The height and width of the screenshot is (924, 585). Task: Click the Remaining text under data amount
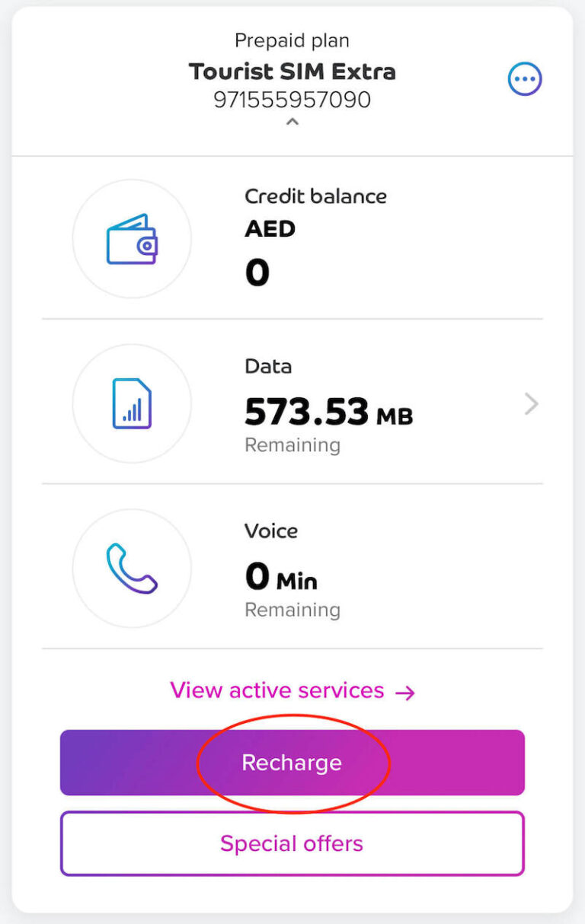(292, 445)
